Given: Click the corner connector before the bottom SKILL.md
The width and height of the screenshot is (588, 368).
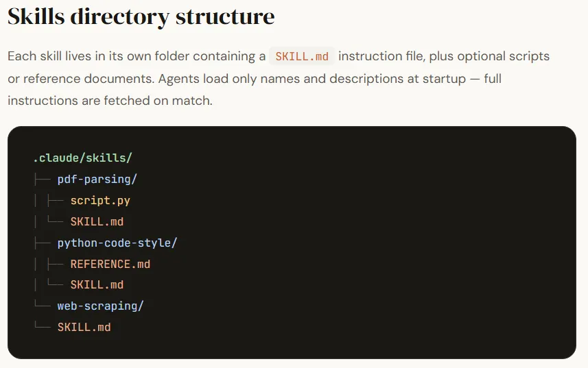Looking at the screenshot, I should pos(41,328).
